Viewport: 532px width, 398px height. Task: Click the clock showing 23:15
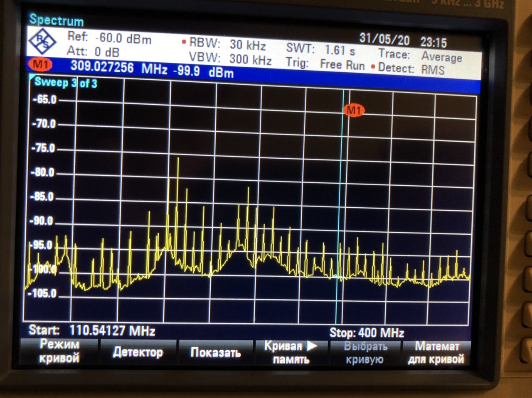(x=433, y=42)
